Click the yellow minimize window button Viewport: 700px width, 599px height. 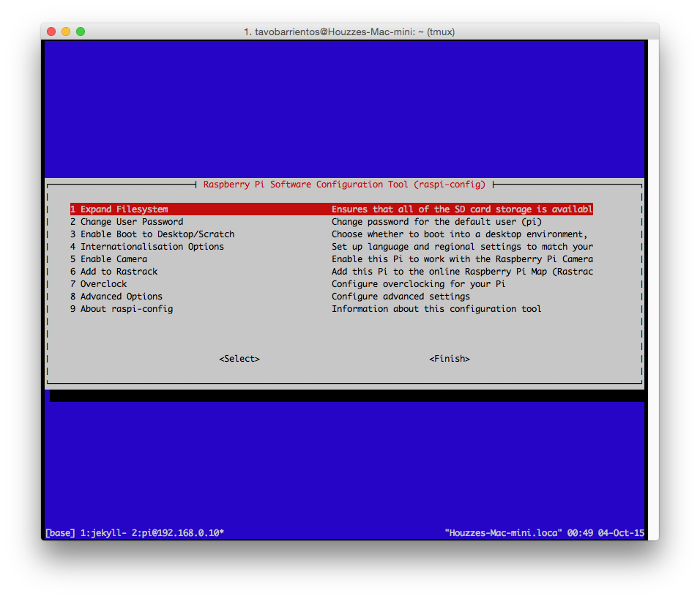(66, 31)
